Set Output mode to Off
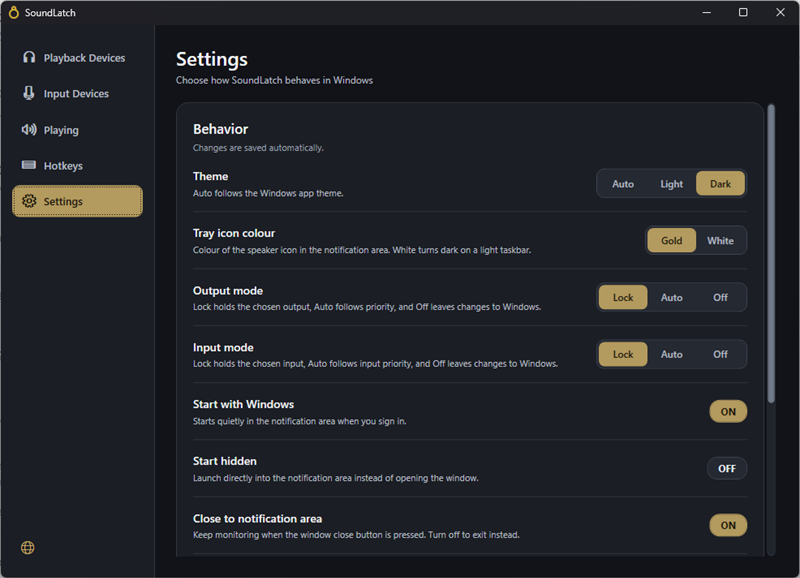The width and height of the screenshot is (800, 578). point(720,297)
